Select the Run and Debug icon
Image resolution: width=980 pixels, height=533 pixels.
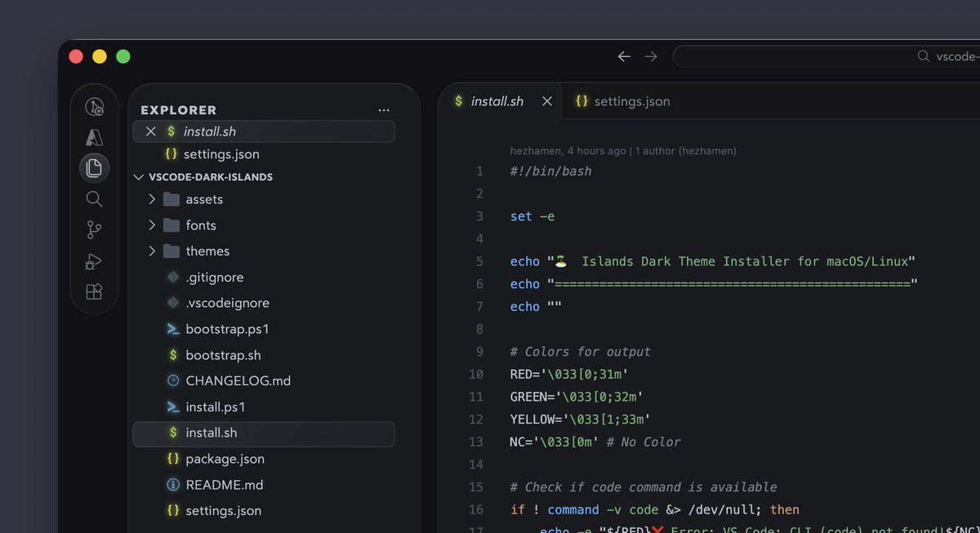point(94,260)
